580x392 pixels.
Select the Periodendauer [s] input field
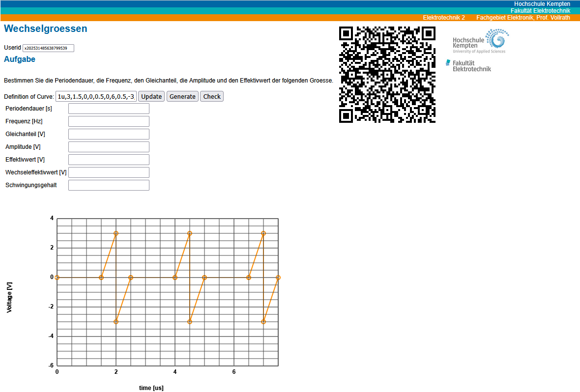coord(109,109)
